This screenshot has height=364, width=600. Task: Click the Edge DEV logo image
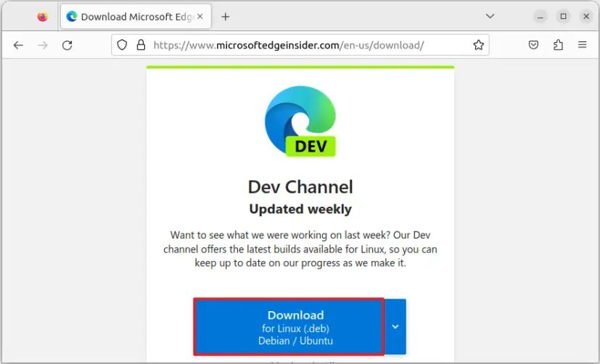(300, 121)
